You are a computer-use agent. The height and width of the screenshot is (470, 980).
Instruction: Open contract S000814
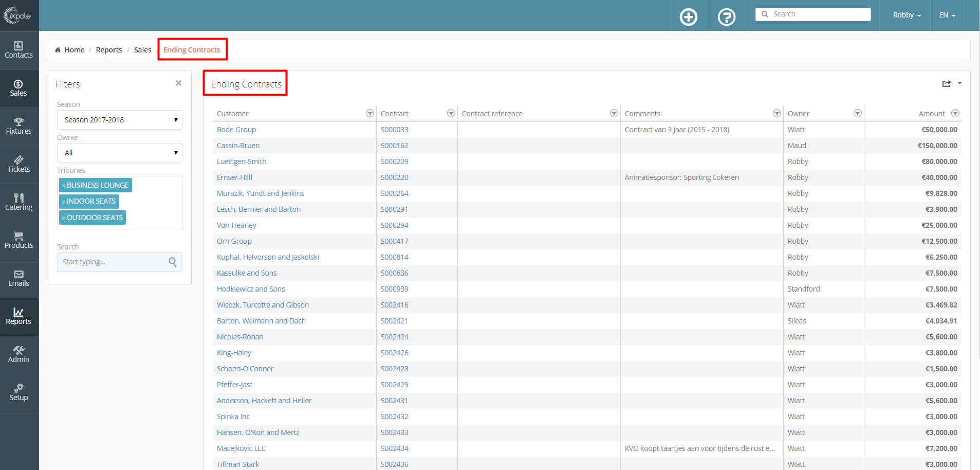coord(395,257)
